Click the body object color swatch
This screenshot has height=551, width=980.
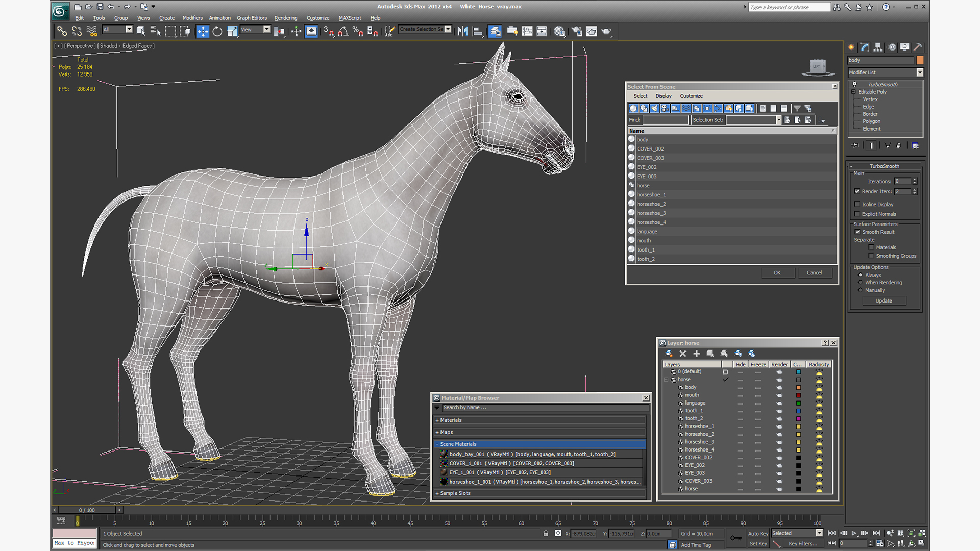(x=920, y=60)
